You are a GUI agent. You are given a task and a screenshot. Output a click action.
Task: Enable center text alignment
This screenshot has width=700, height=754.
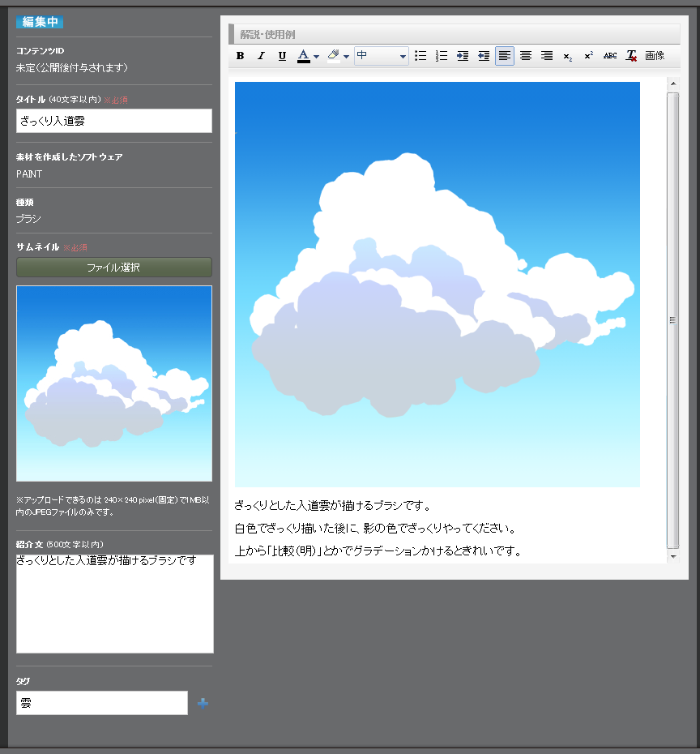(x=526, y=56)
